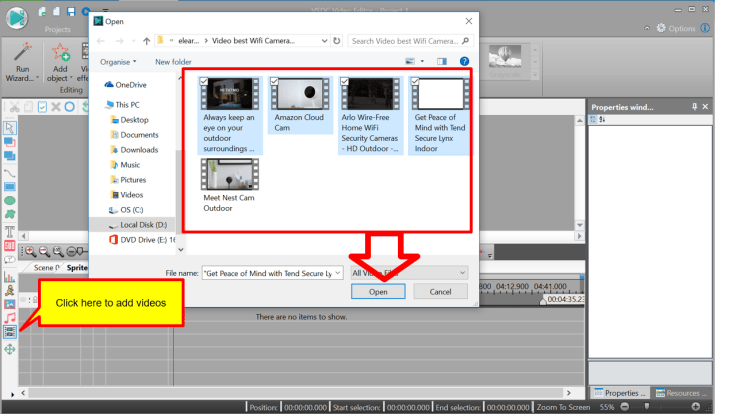This screenshot has width=736, height=414.
Task: Select the add image tool
Action: [9, 304]
